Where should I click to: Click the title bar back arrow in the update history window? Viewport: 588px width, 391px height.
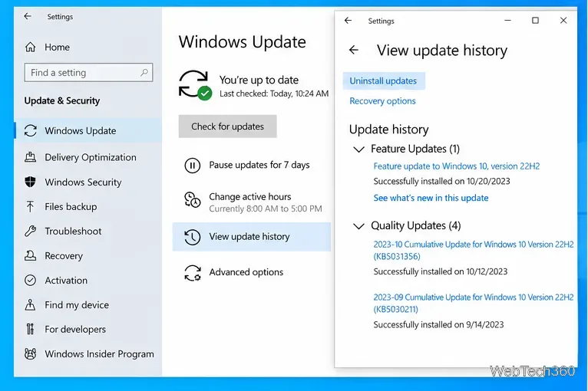(x=349, y=20)
